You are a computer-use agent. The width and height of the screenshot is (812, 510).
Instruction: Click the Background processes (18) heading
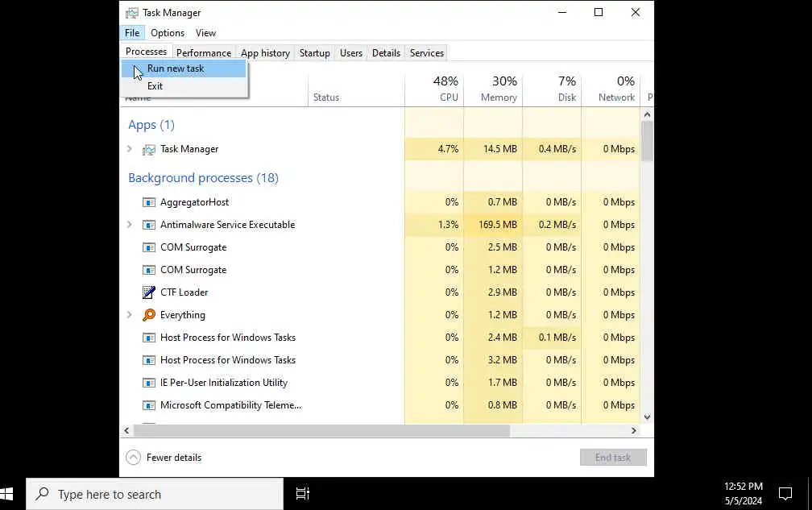[x=203, y=177]
